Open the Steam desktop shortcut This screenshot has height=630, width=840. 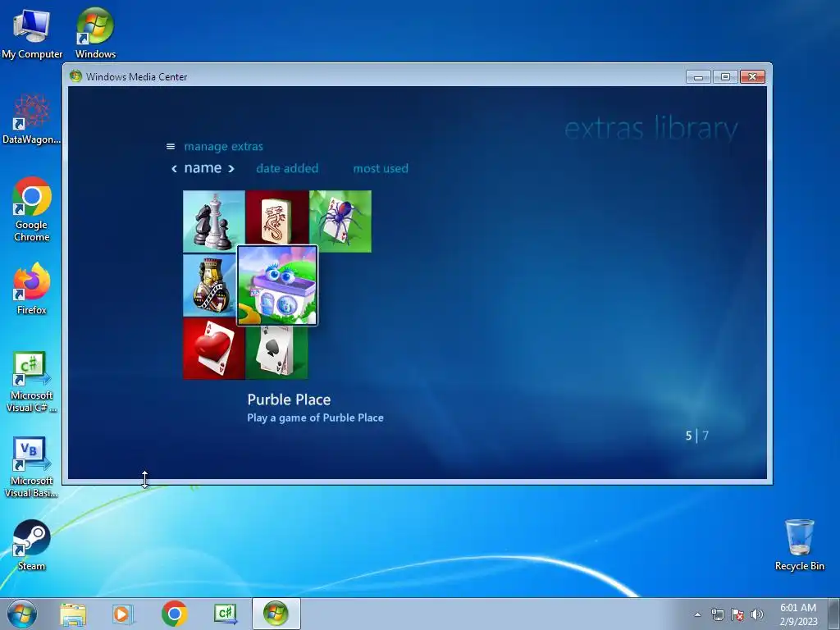pos(32,546)
